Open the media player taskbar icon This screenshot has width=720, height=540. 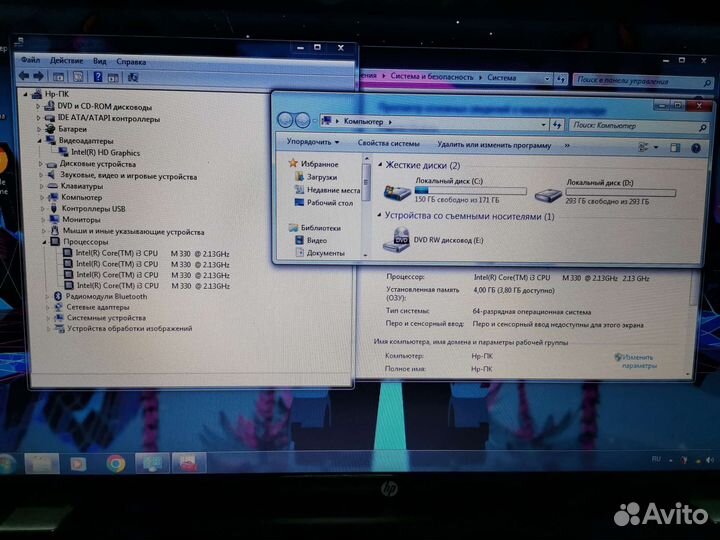coord(78,464)
